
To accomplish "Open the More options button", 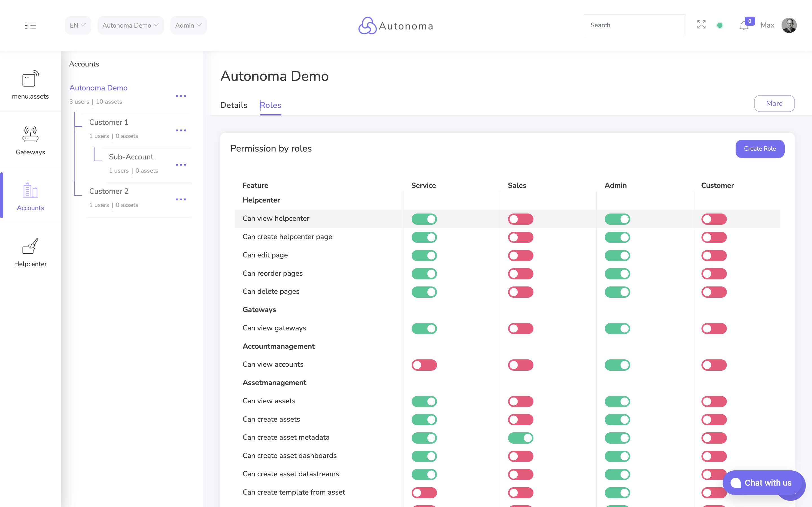I will coord(774,103).
